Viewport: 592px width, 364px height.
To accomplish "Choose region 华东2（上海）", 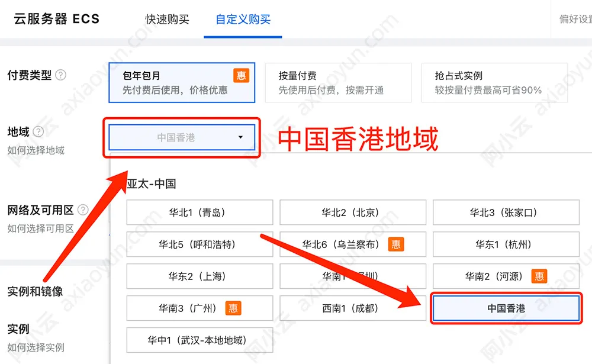I will (200, 276).
